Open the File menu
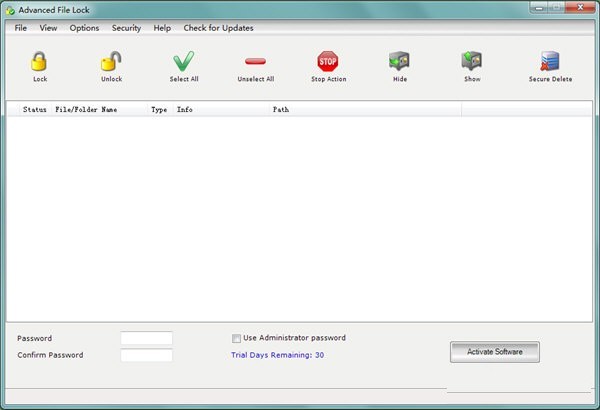Screen dimensions: 600x410 (x=21, y=28)
